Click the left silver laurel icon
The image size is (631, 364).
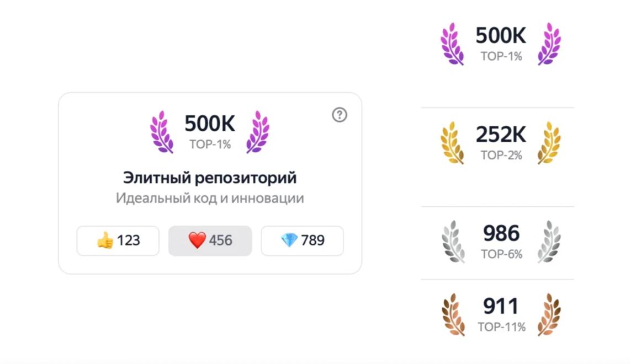[x=453, y=241]
